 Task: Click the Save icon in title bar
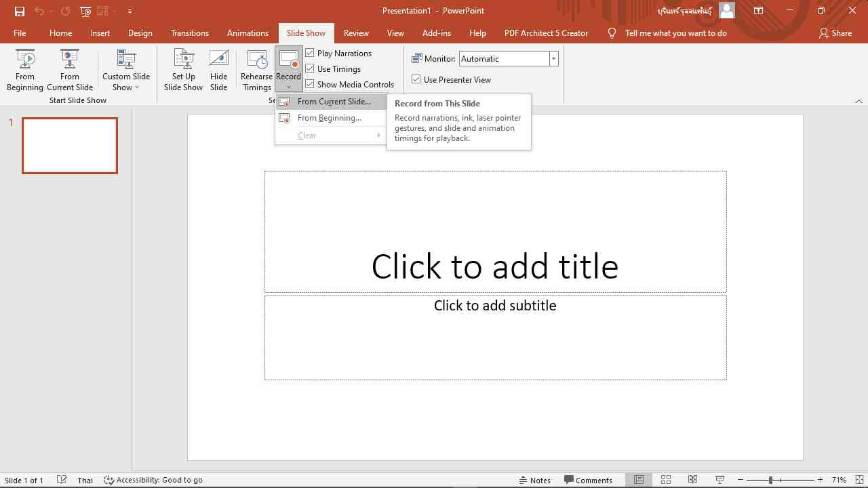pyautogui.click(x=20, y=11)
